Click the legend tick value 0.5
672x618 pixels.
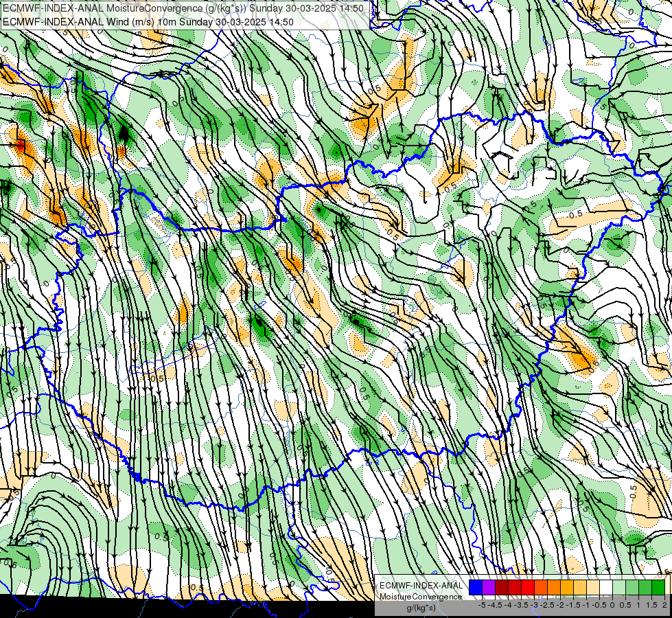tap(625, 605)
